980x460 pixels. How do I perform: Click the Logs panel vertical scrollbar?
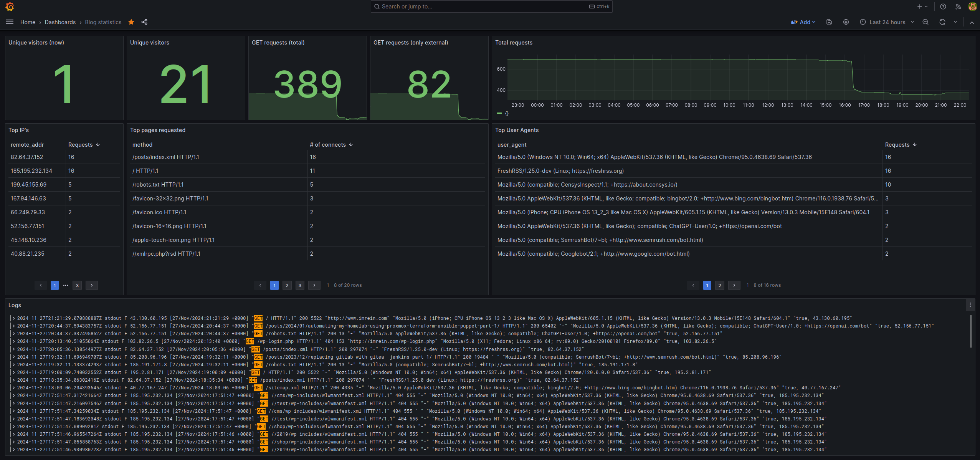click(971, 331)
